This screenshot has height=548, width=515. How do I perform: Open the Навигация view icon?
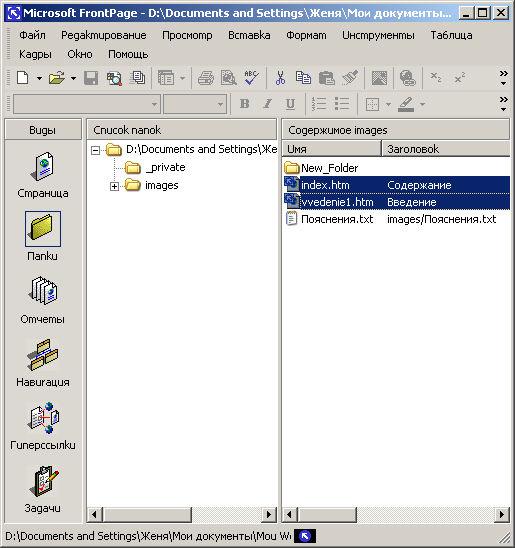pos(43,355)
